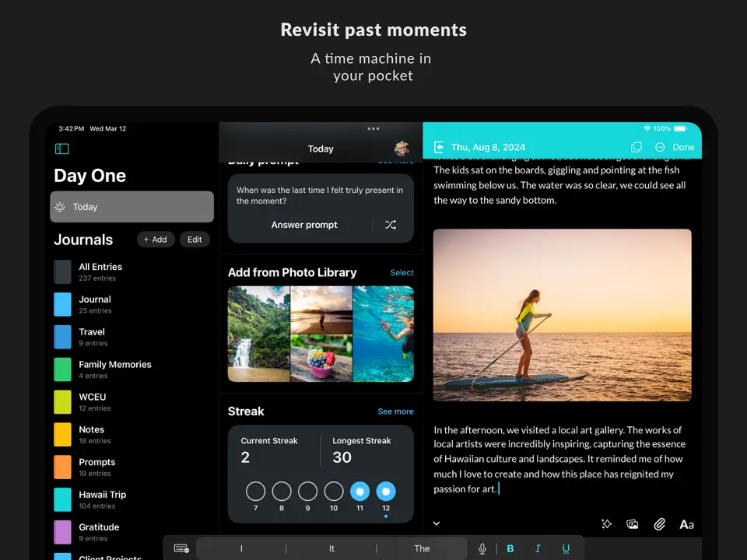This screenshot has width=747, height=560.
Task: Toggle bold formatting
Action: tap(510, 548)
